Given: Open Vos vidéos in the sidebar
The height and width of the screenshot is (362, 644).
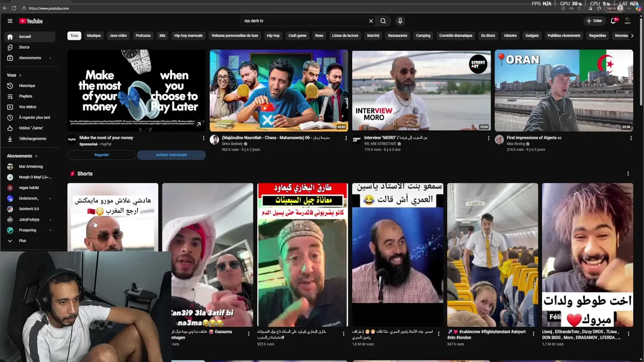Looking at the screenshot, I should (30, 107).
